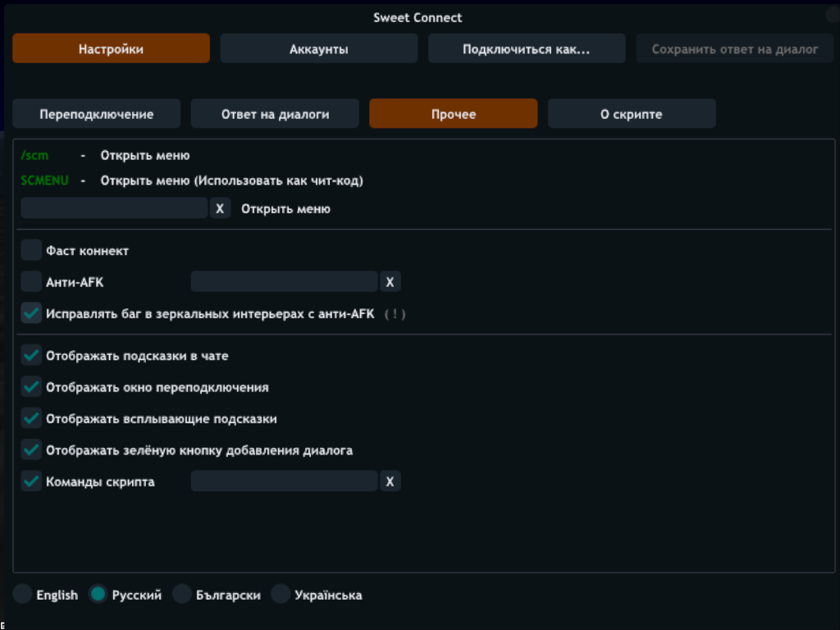
Task: Choose Українська language option
Action: 281,595
